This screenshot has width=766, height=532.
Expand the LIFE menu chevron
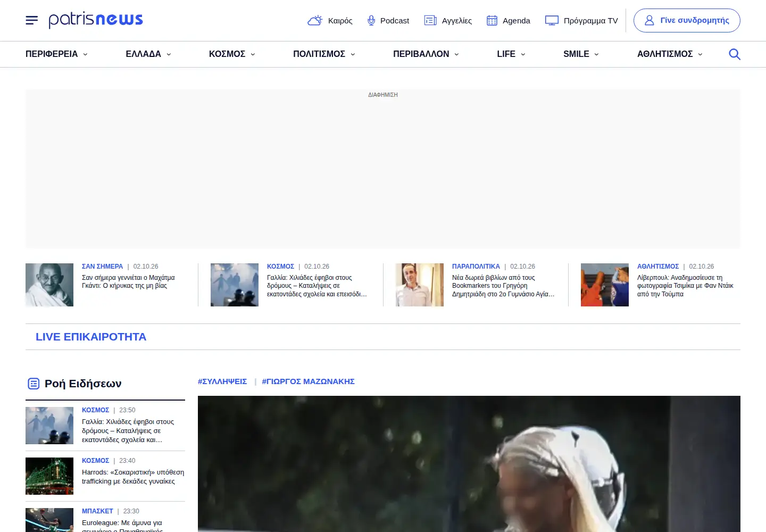point(523,54)
